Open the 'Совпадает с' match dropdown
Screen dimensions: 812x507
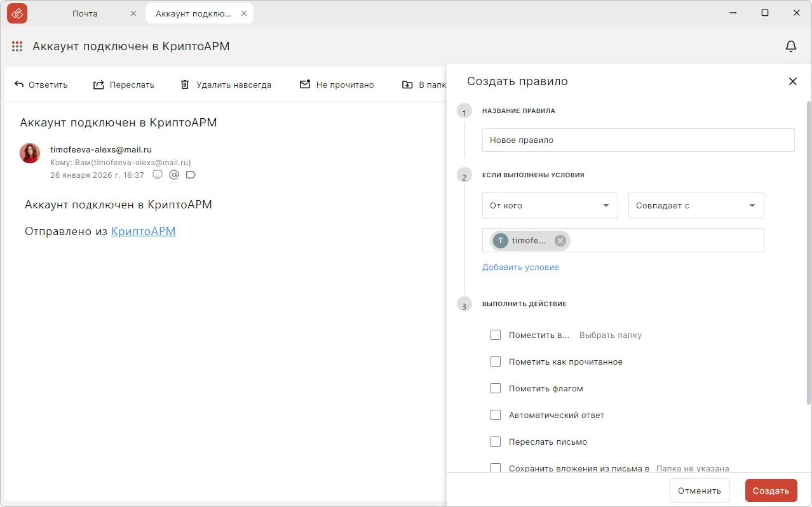point(696,206)
